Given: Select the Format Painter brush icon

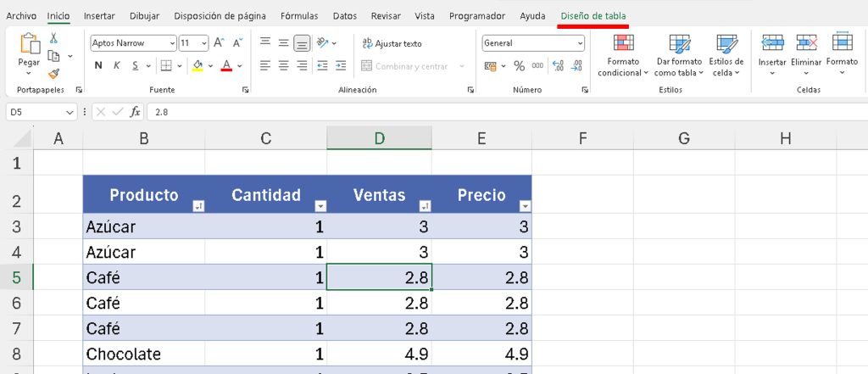Looking at the screenshot, I should [54, 74].
